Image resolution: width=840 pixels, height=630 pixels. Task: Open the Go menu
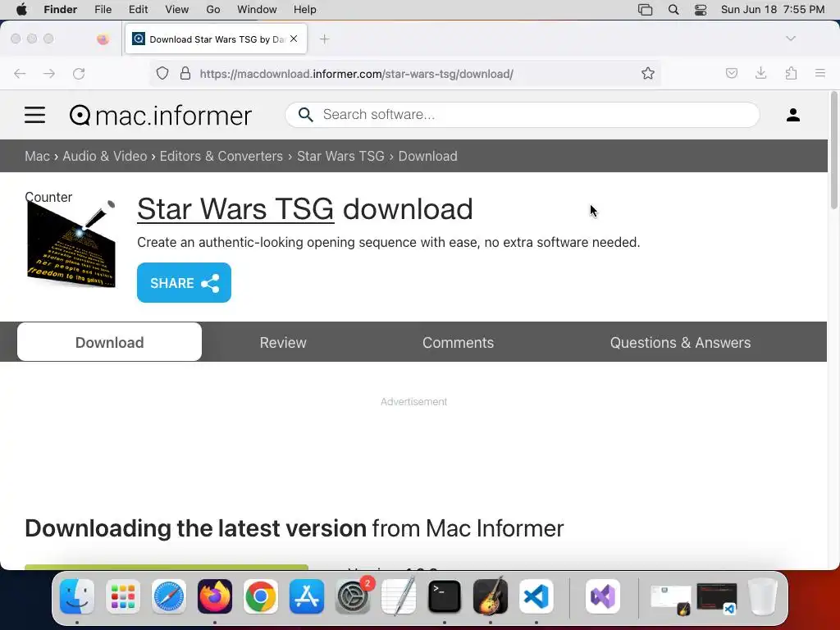(x=213, y=10)
